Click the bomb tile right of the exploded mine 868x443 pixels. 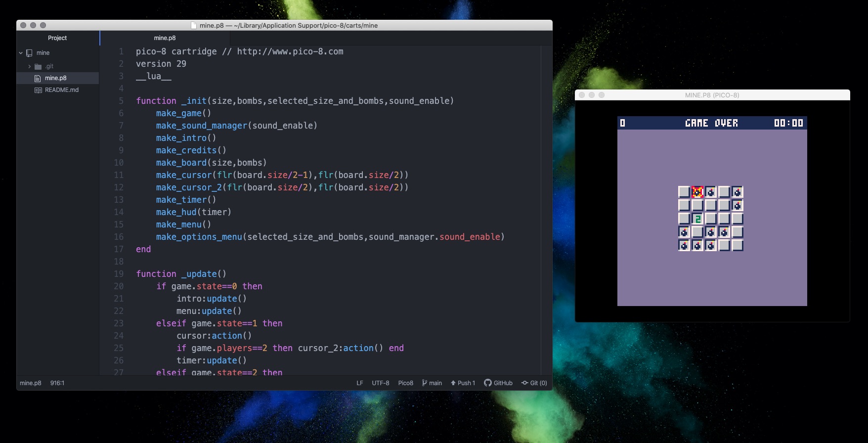[711, 192]
